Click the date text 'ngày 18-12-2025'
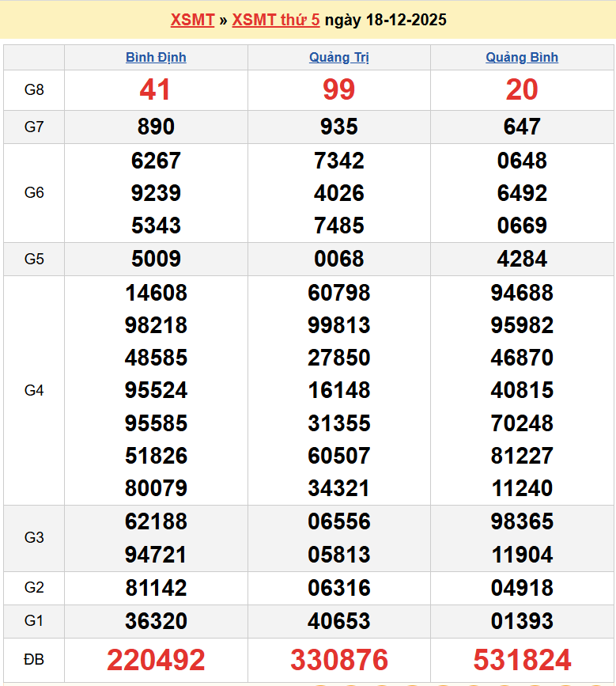This screenshot has width=616, height=686. [385, 20]
